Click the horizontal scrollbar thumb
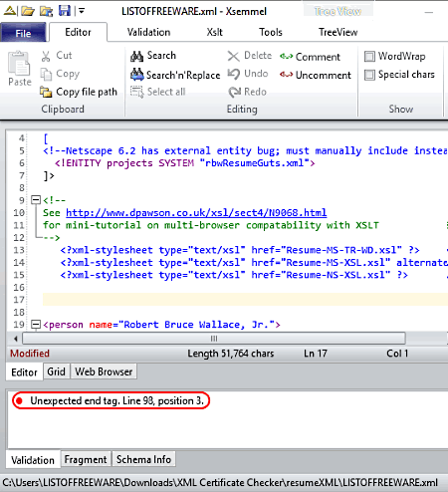 click(x=214, y=339)
